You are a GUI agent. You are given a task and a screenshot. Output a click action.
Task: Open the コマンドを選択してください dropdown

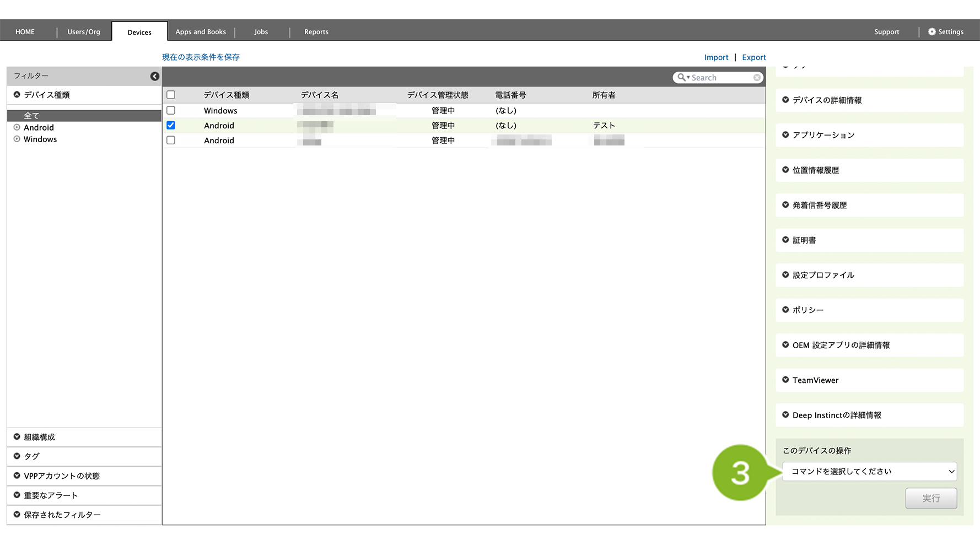869,472
